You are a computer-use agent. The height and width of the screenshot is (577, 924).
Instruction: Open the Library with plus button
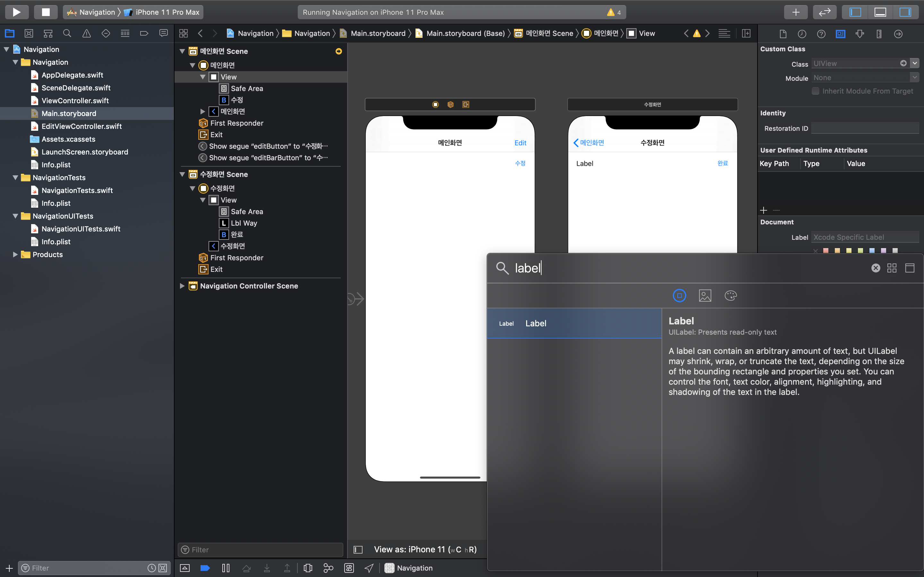tap(795, 12)
